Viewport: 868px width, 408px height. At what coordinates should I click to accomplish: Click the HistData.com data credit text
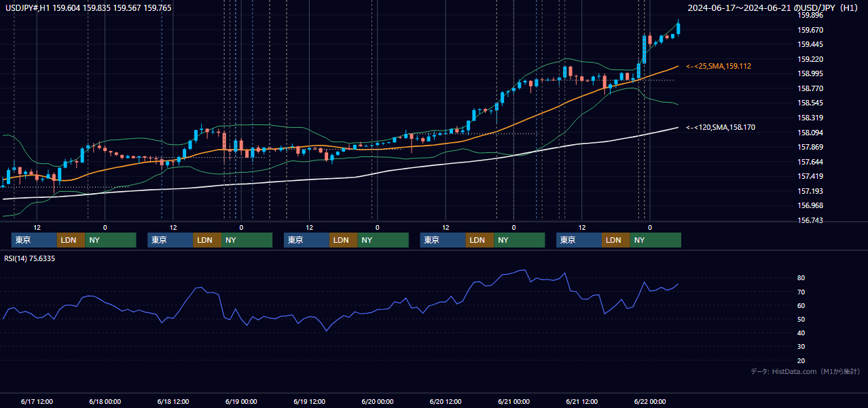[x=805, y=371]
